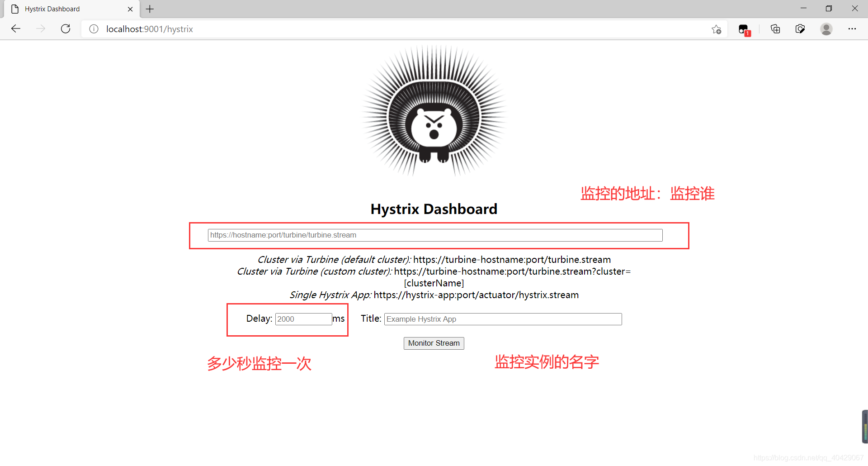Screen dimensions: 868x466
Task: Click the Title input field
Action: tap(503, 319)
